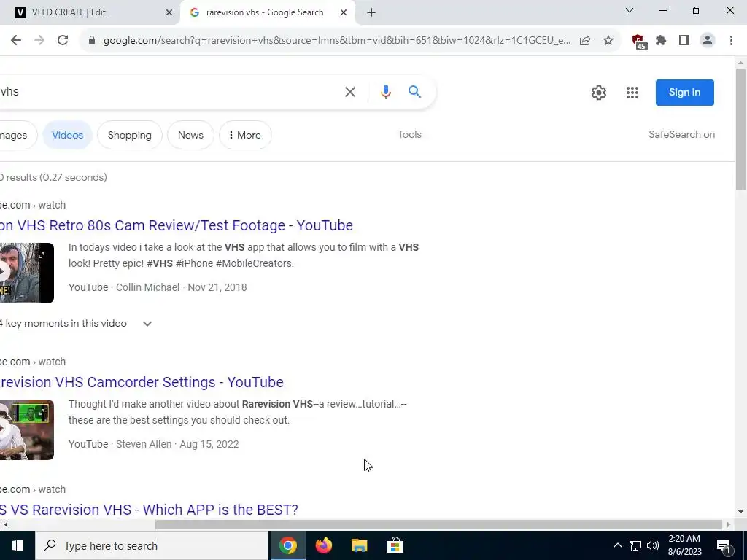Viewport: 747px width, 560px height.
Task: Open Chrome from the taskbar
Action: [x=287, y=545]
